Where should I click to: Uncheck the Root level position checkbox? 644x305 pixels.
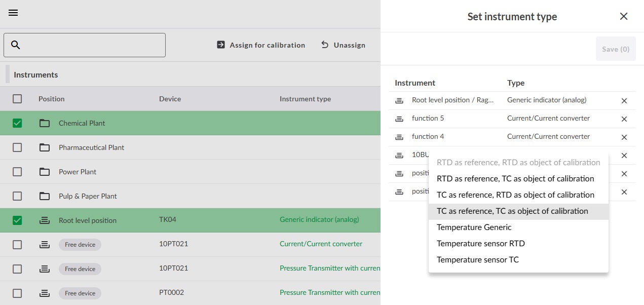[17, 220]
